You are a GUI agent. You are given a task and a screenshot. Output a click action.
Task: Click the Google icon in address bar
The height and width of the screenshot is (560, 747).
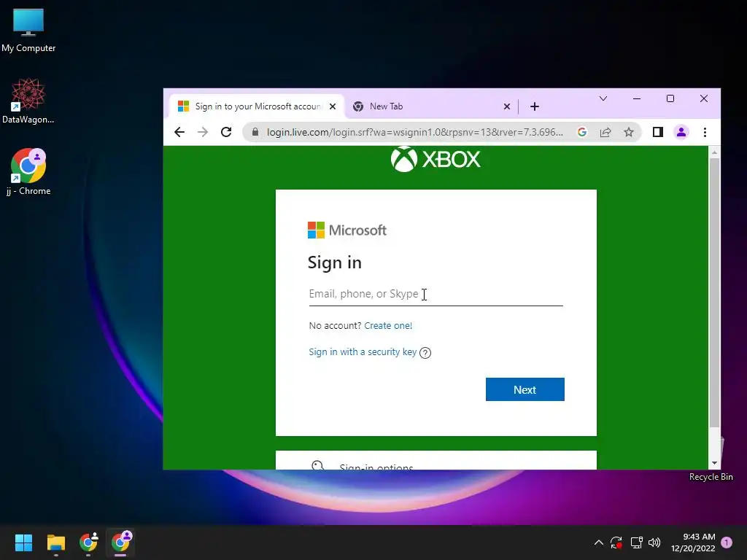coord(581,132)
